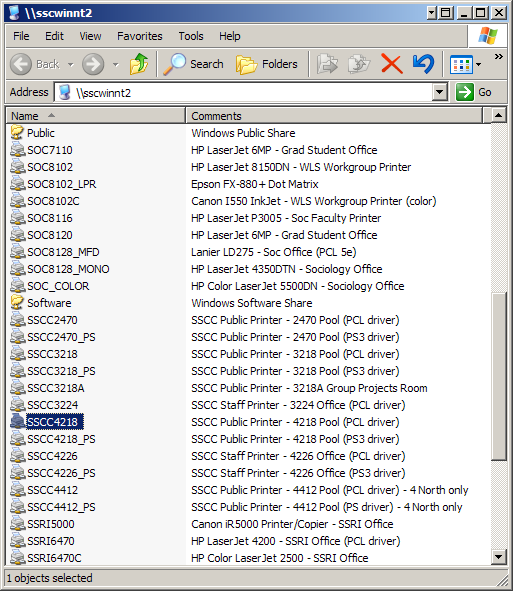The image size is (513, 591).
Task: Click the Windows flag logo
Action: [x=488, y=36]
